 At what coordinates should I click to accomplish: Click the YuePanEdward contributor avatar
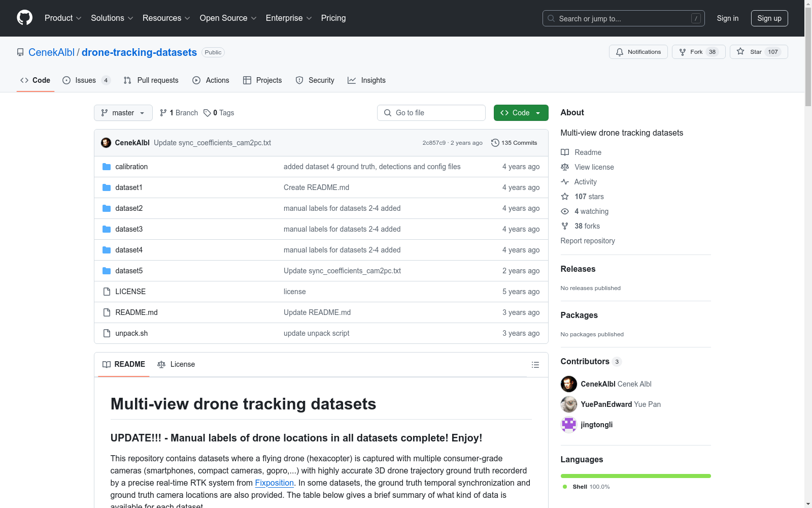569,404
